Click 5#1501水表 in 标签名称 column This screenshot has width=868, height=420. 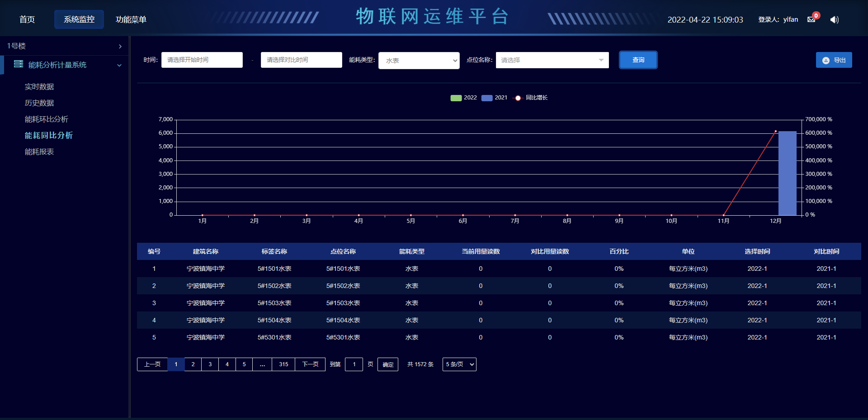click(274, 269)
